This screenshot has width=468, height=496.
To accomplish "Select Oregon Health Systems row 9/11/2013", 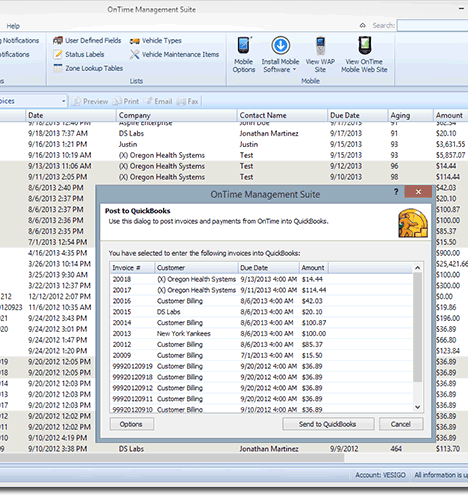I will 234,177.
